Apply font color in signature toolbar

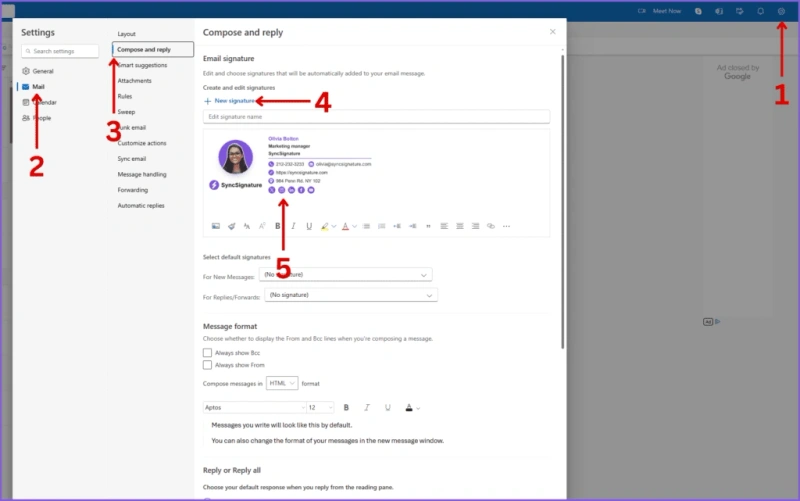(345, 226)
